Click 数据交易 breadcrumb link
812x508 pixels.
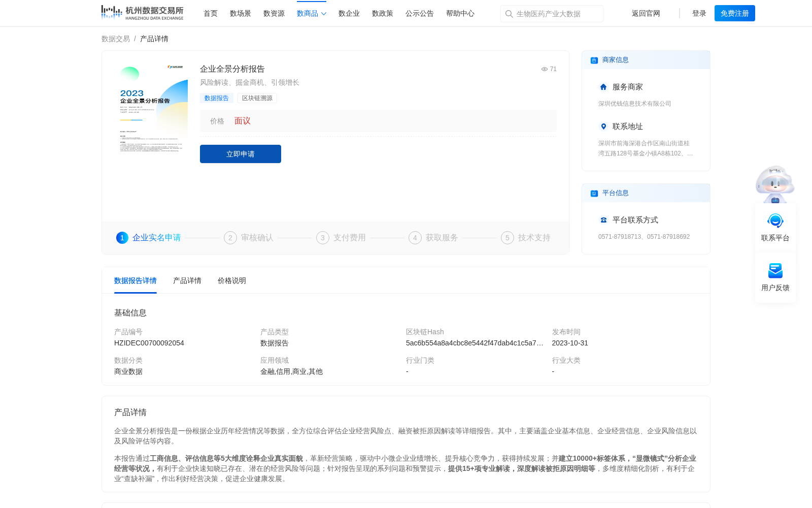pos(116,39)
